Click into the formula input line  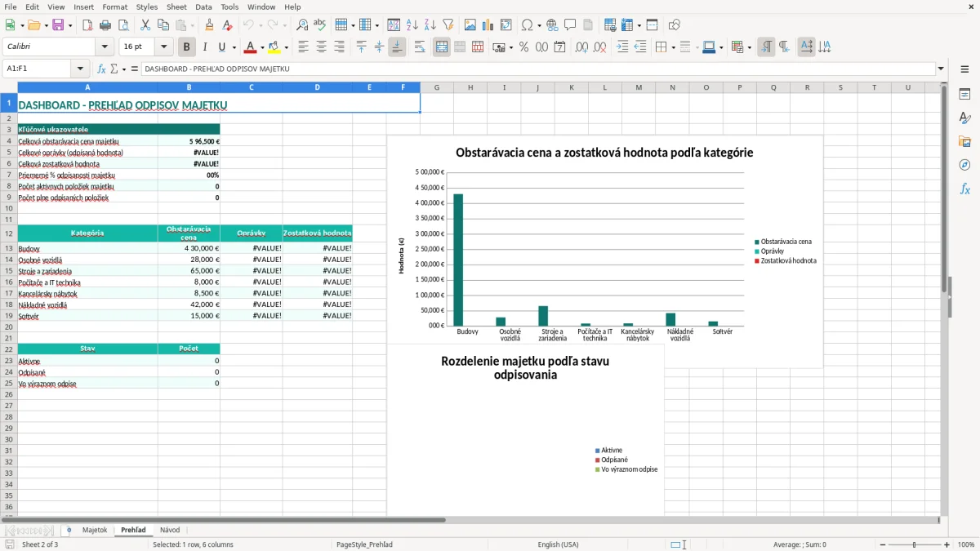539,69
